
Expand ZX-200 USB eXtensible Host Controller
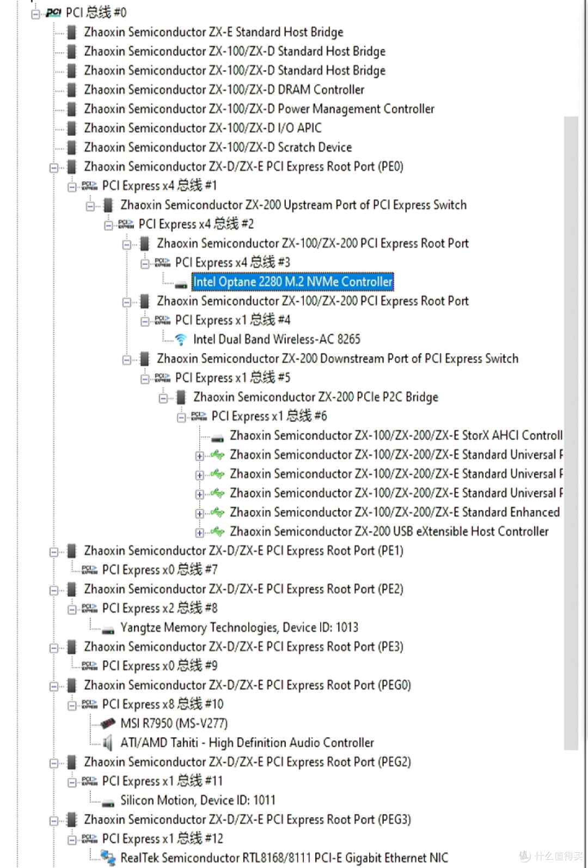click(200, 532)
